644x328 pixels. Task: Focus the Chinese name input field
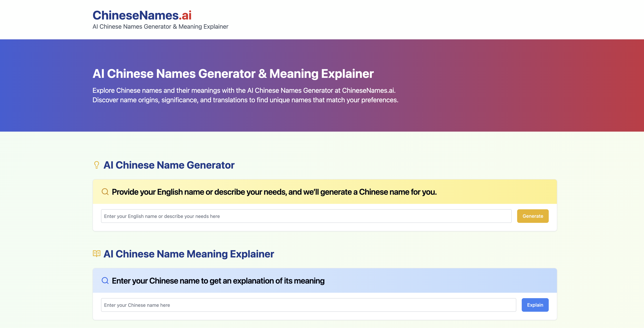[x=308, y=305]
